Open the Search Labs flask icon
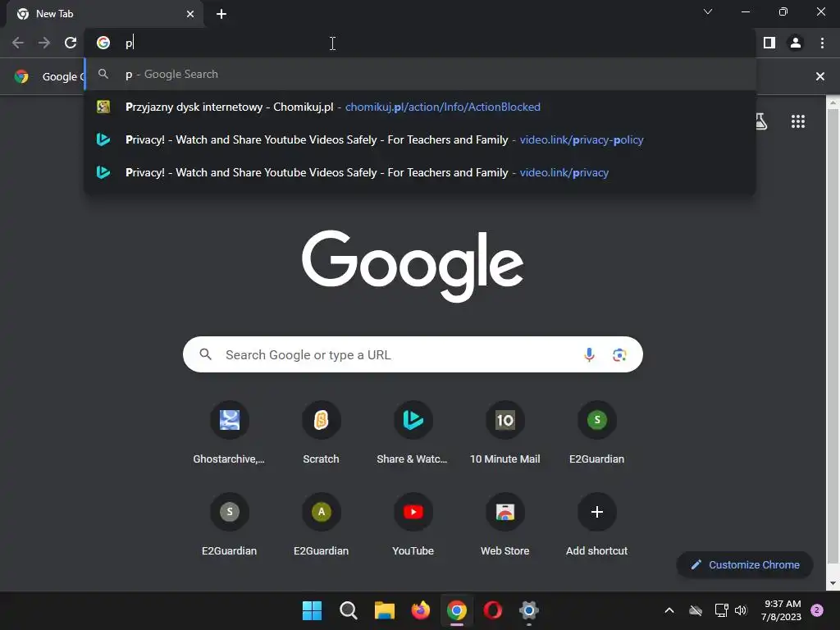The image size is (840, 630). coord(760,121)
